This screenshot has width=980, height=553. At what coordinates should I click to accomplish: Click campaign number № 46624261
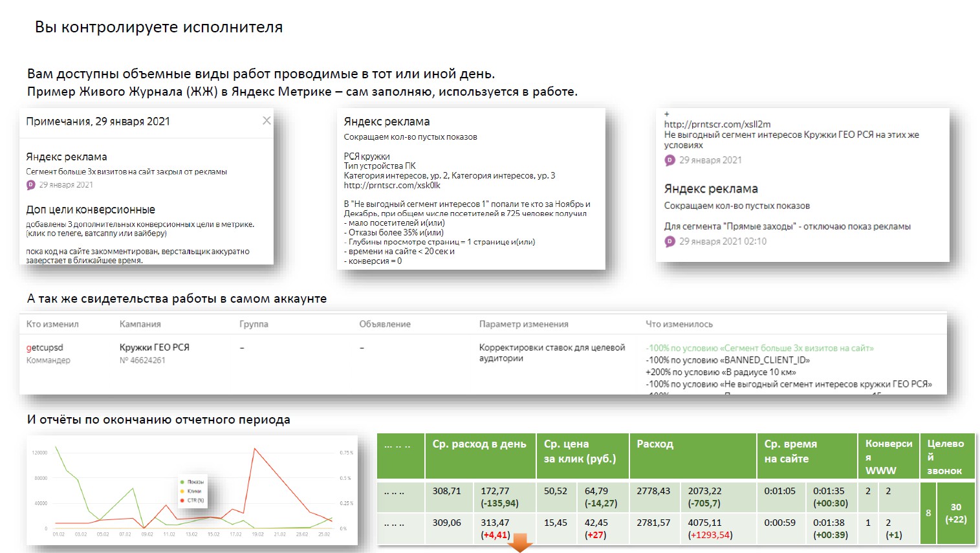142,360
